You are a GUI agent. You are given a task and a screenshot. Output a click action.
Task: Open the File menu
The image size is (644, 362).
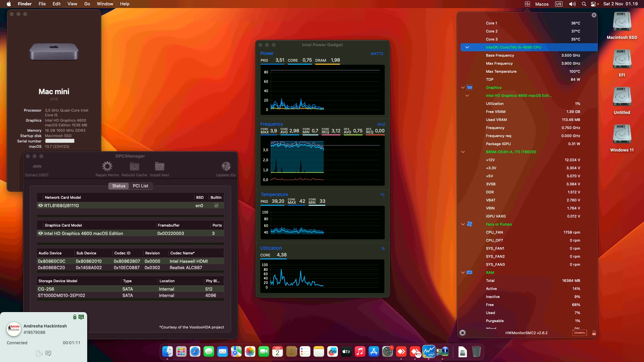click(42, 4)
